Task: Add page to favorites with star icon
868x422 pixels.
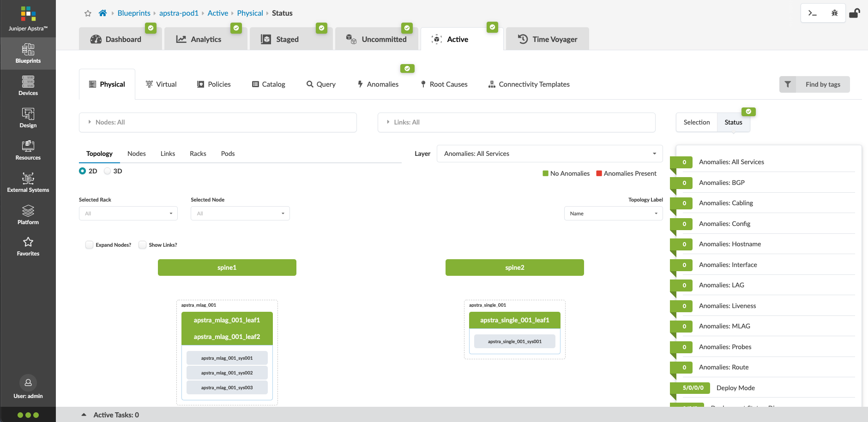Action: (88, 13)
